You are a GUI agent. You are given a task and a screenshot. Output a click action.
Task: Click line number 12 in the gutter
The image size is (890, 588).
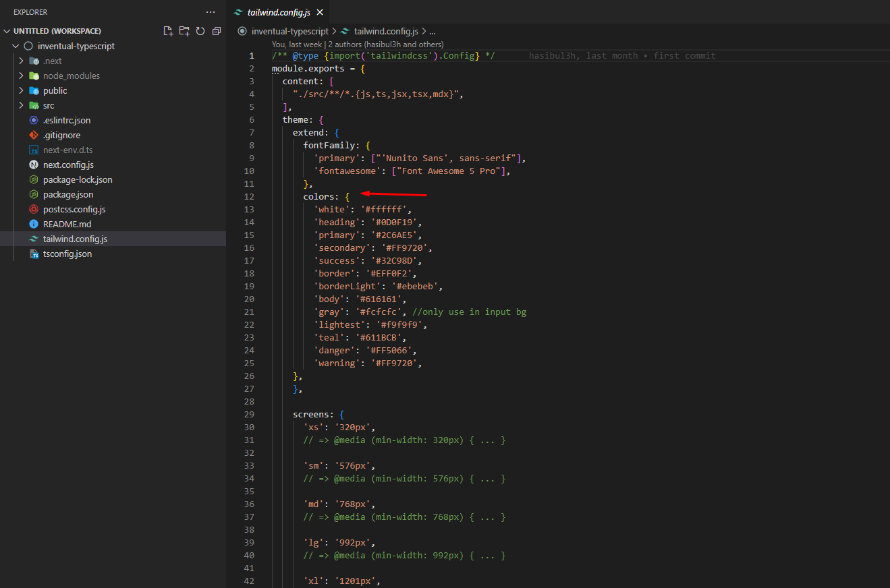249,196
